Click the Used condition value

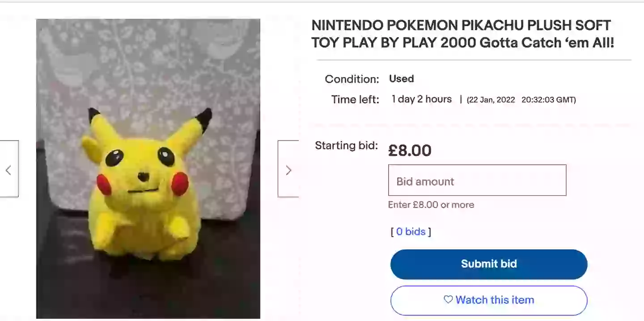click(401, 79)
